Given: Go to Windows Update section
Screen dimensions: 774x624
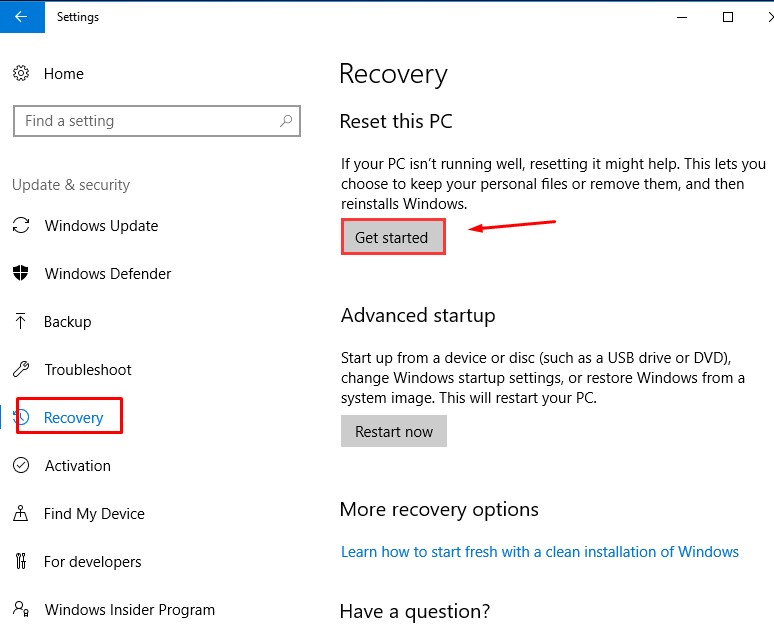Looking at the screenshot, I should [101, 225].
